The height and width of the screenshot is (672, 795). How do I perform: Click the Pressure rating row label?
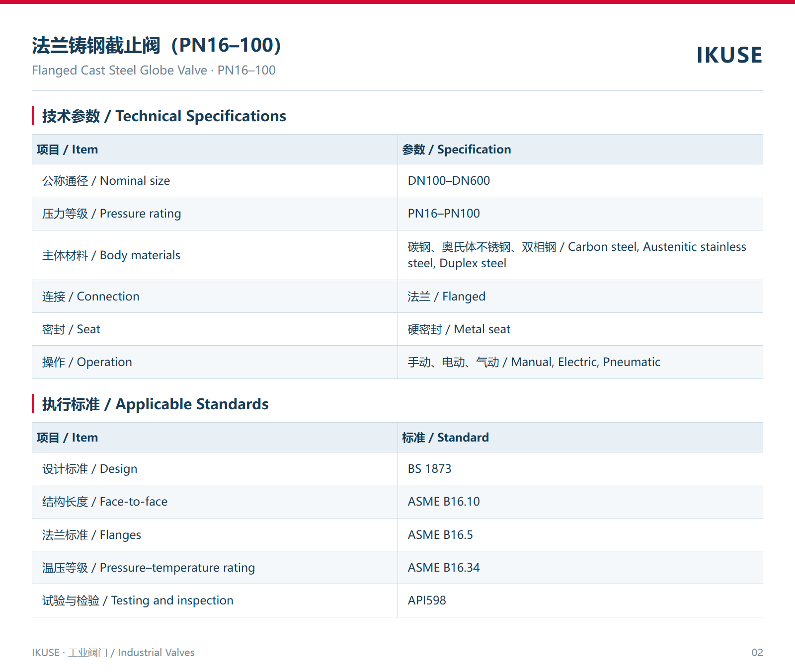point(111,214)
